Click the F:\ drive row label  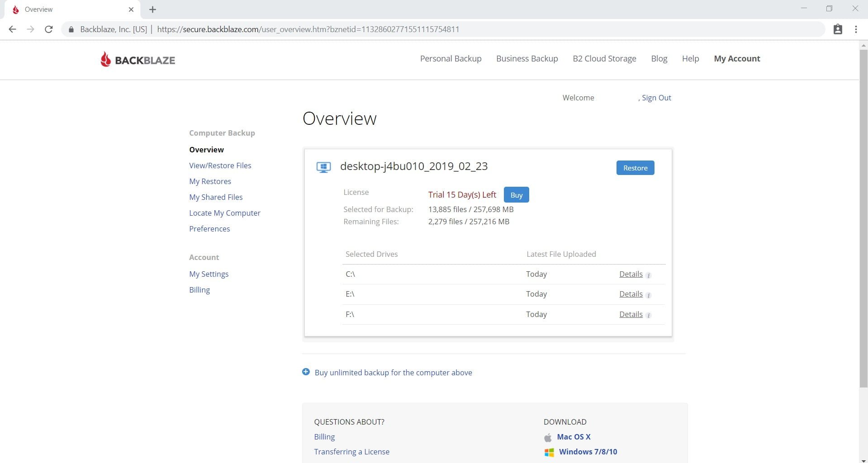[x=350, y=314]
